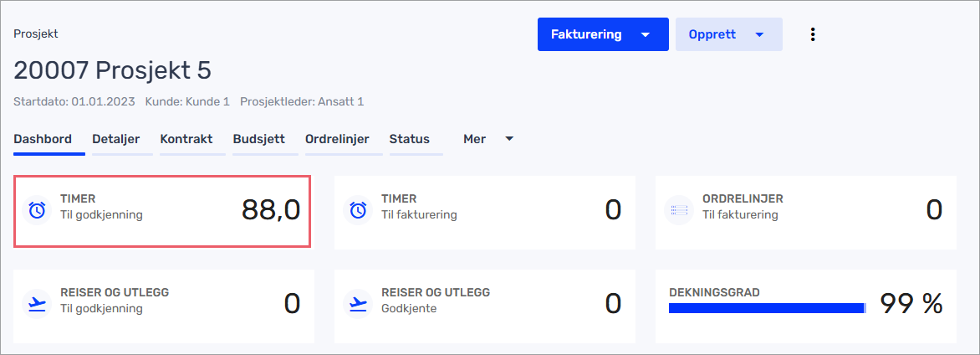This screenshot has width=980, height=355.
Task: Expand the Fakturering dropdown arrow
Action: coord(645,35)
